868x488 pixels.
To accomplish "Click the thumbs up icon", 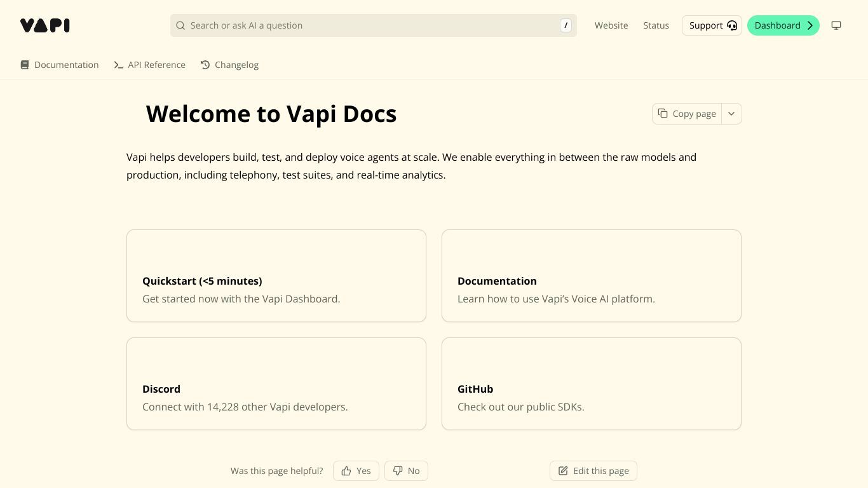I will coord(346,471).
